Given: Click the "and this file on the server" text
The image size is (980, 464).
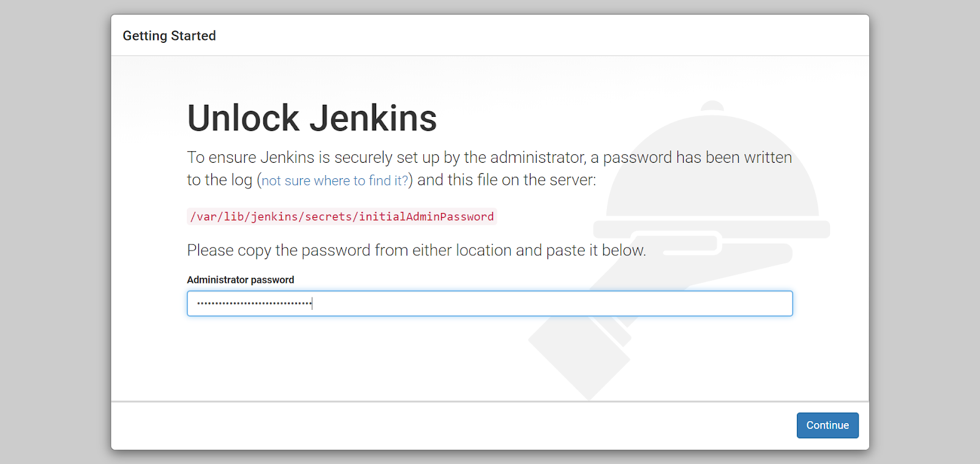Looking at the screenshot, I should pyautogui.click(x=507, y=180).
